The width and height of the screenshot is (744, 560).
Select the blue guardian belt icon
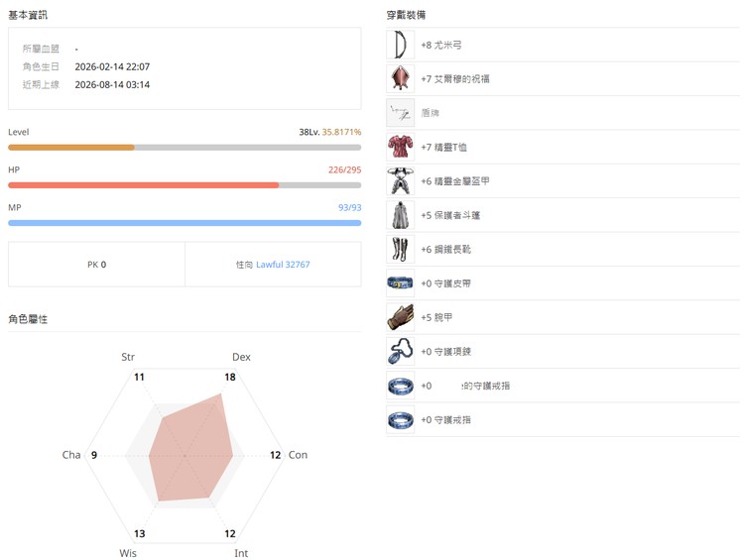pos(400,283)
